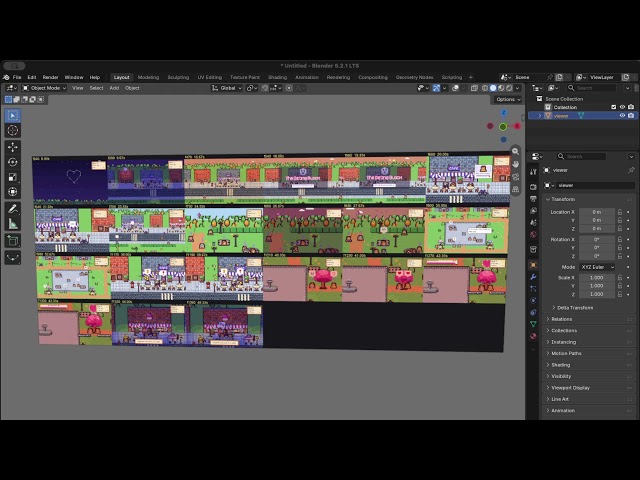640x480 pixels.
Task: Disable viewer in renders camera icon
Action: click(x=631, y=116)
